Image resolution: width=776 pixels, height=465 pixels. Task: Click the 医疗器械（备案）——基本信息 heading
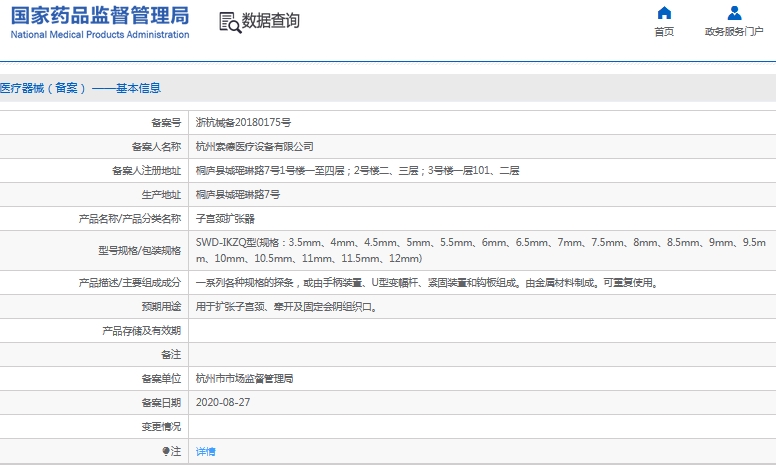pyautogui.click(x=80, y=88)
